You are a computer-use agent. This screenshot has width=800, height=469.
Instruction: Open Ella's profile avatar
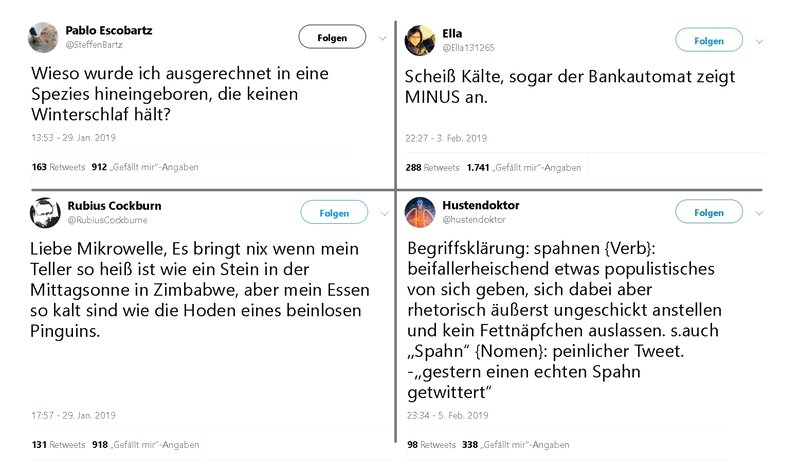click(420, 40)
